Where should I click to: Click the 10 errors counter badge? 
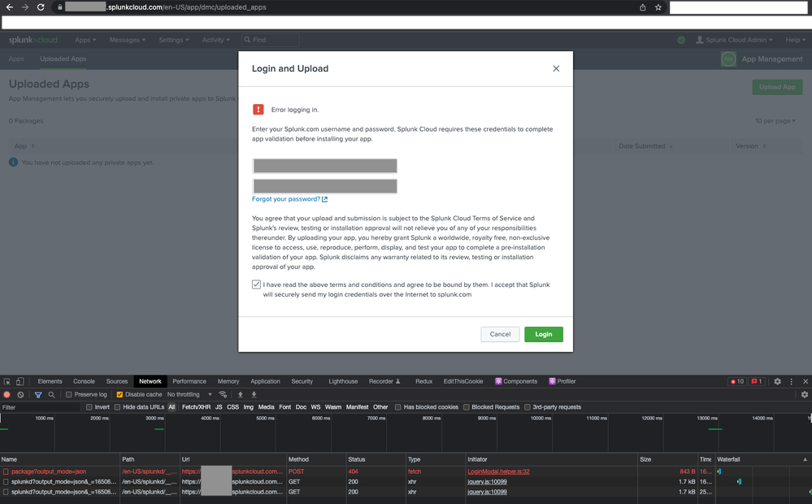(737, 381)
